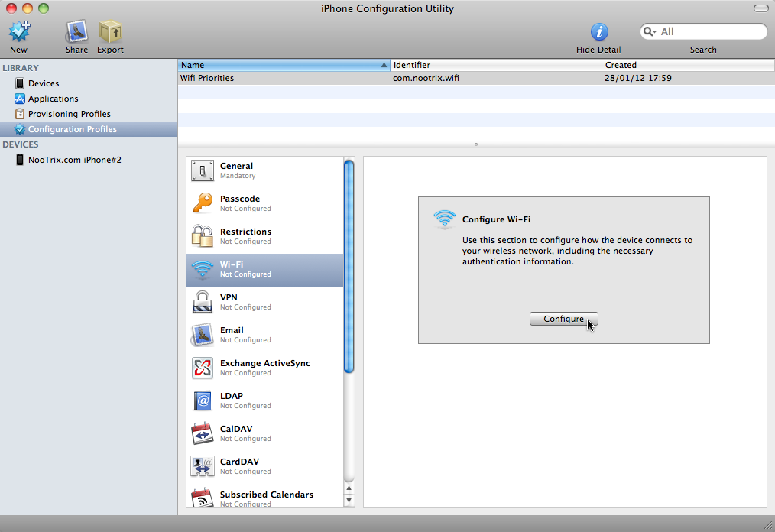Screen dimensions: 775x532
Task: Click the CalDAV payload label
Action: click(x=236, y=429)
